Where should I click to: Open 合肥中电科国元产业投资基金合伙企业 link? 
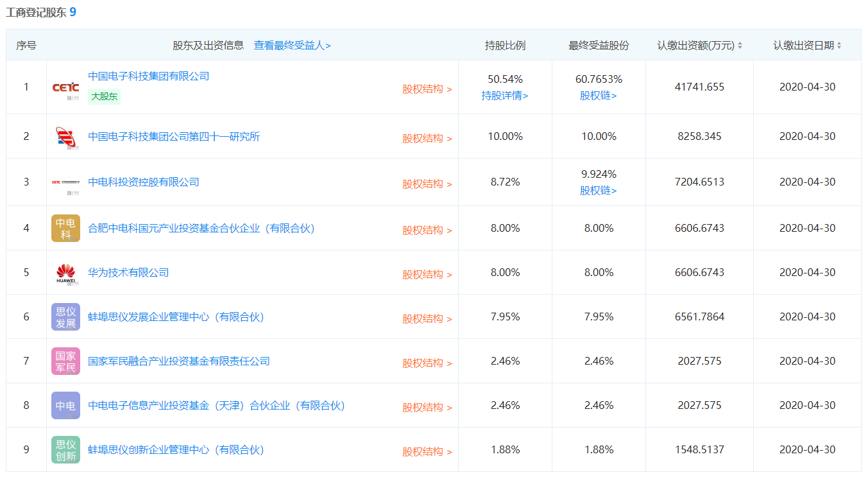click(x=201, y=229)
